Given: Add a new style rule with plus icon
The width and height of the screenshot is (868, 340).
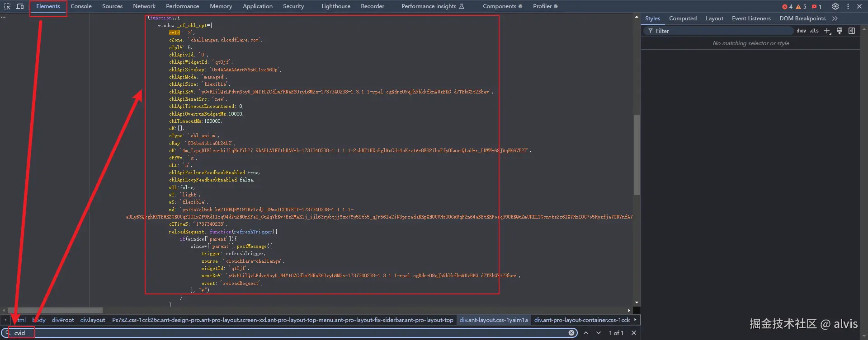Looking at the screenshot, I should [827, 31].
